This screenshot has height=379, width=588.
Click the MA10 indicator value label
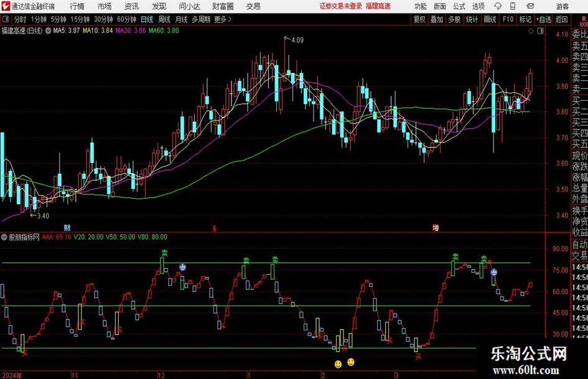pos(98,30)
